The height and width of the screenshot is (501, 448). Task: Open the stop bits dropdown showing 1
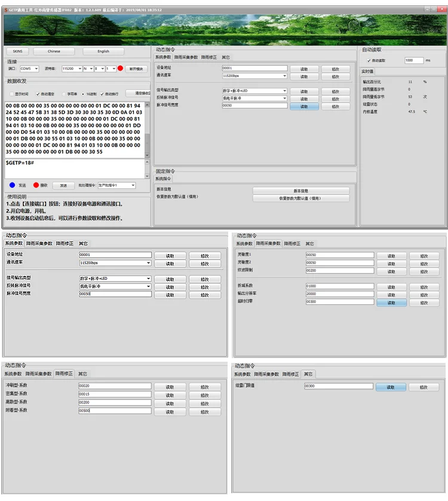[111, 69]
